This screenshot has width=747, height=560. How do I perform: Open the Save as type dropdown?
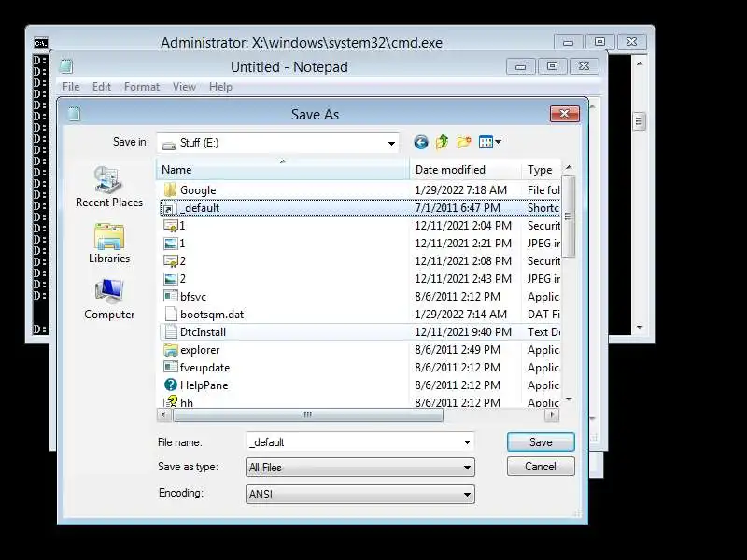tap(360, 468)
